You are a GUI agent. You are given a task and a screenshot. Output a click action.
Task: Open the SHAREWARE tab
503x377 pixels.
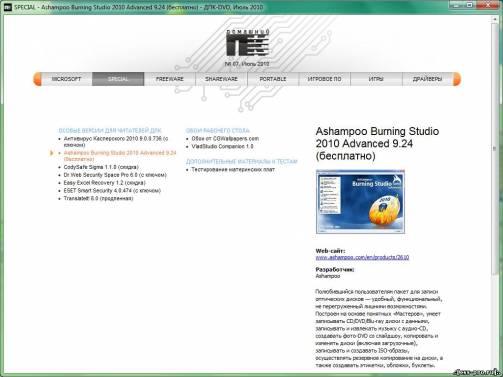coord(221,79)
